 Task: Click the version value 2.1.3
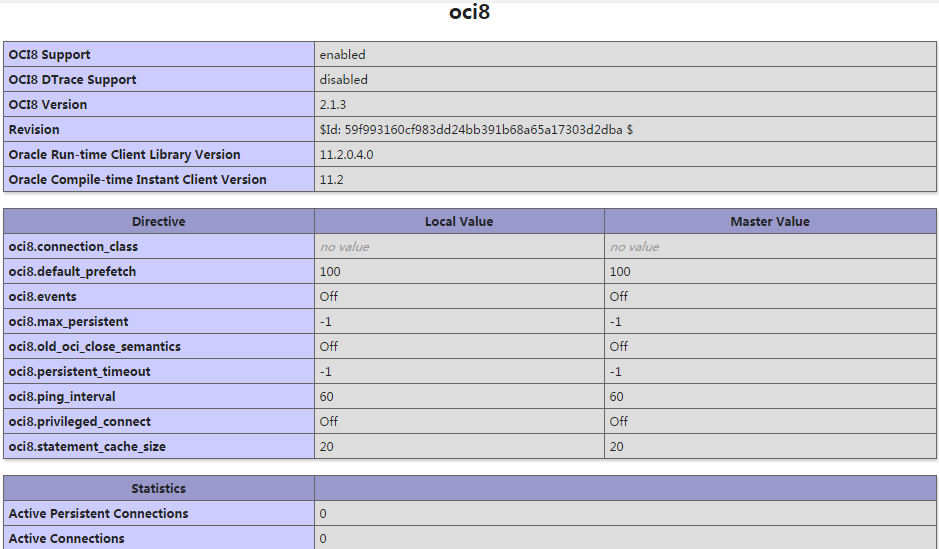tap(333, 105)
